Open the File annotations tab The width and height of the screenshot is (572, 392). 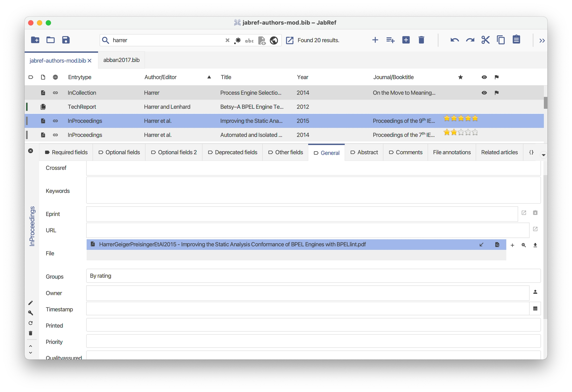click(x=452, y=152)
